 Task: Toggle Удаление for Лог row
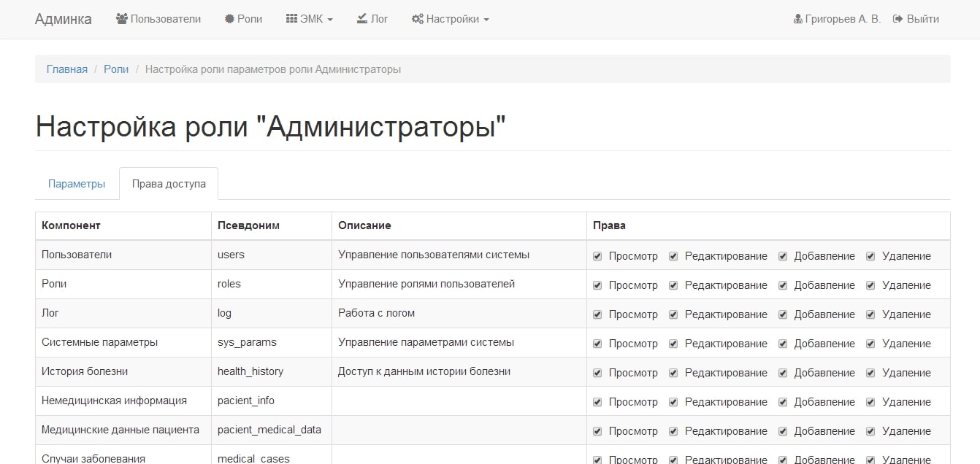tap(870, 314)
